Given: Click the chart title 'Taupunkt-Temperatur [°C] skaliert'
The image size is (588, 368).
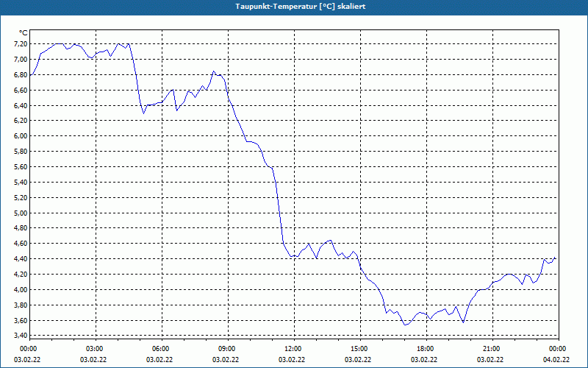Looking at the screenshot, I should (x=301, y=7).
